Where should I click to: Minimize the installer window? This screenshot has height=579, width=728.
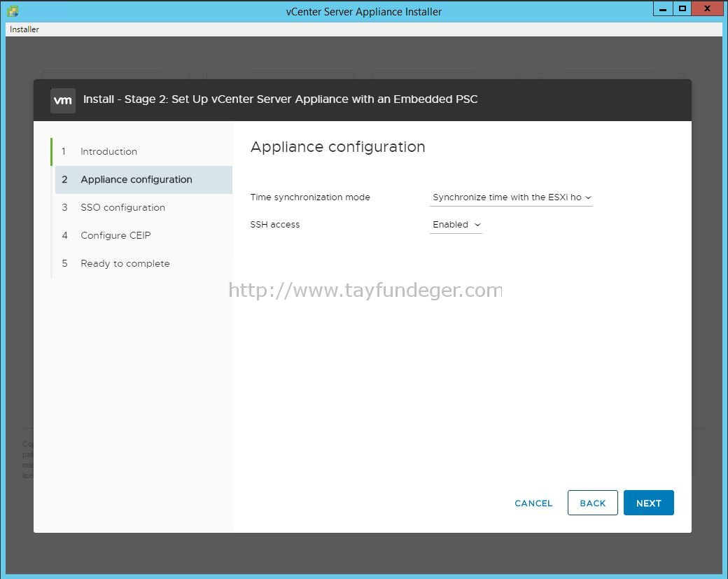(663, 9)
